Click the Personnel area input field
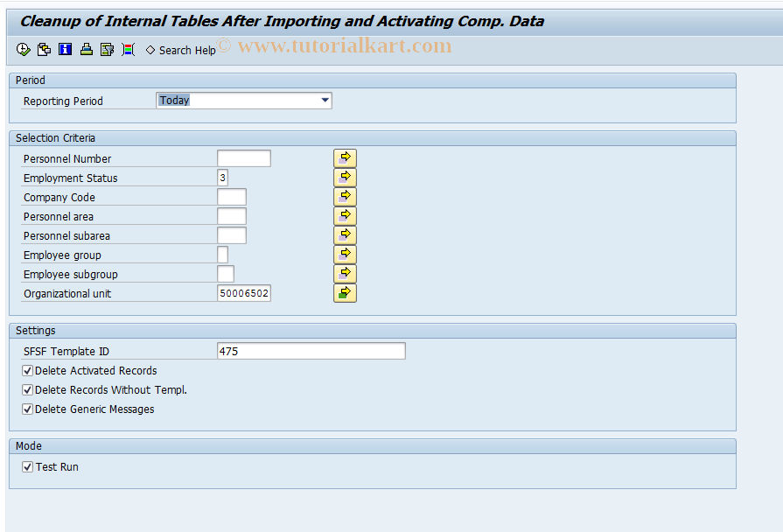The width and height of the screenshot is (783, 532). pyautogui.click(x=232, y=216)
